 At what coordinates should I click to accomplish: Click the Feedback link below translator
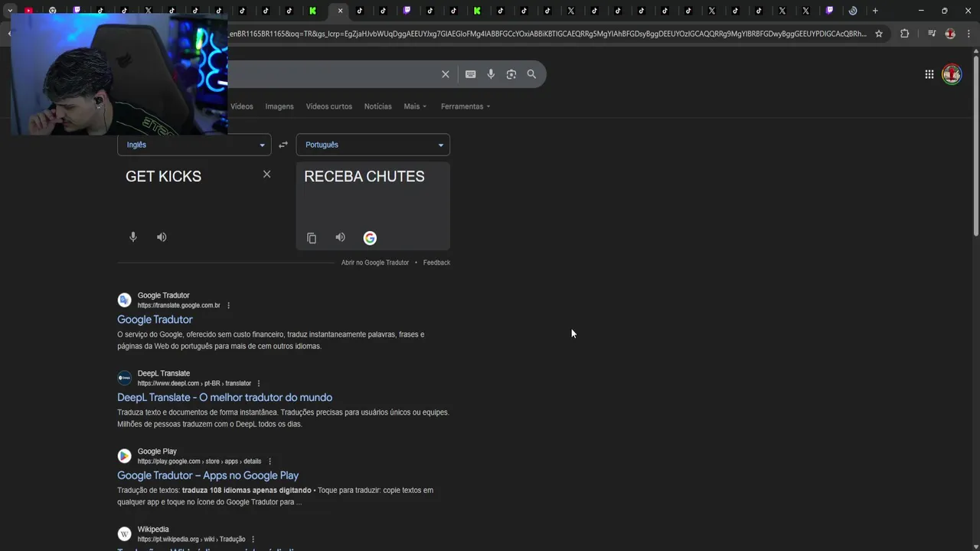(x=436, y=262)
